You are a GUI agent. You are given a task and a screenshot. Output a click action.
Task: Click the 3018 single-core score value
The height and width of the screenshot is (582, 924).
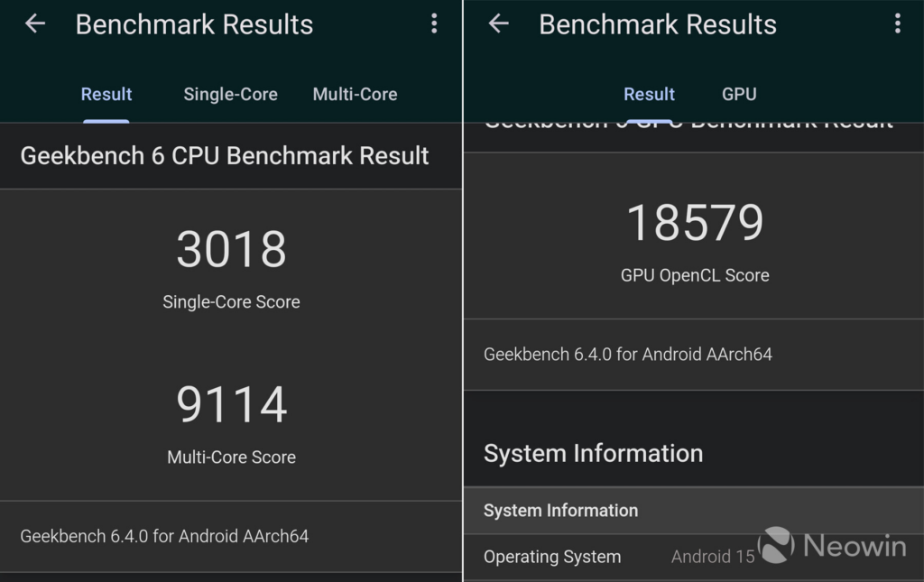click(x=231, y=249)
